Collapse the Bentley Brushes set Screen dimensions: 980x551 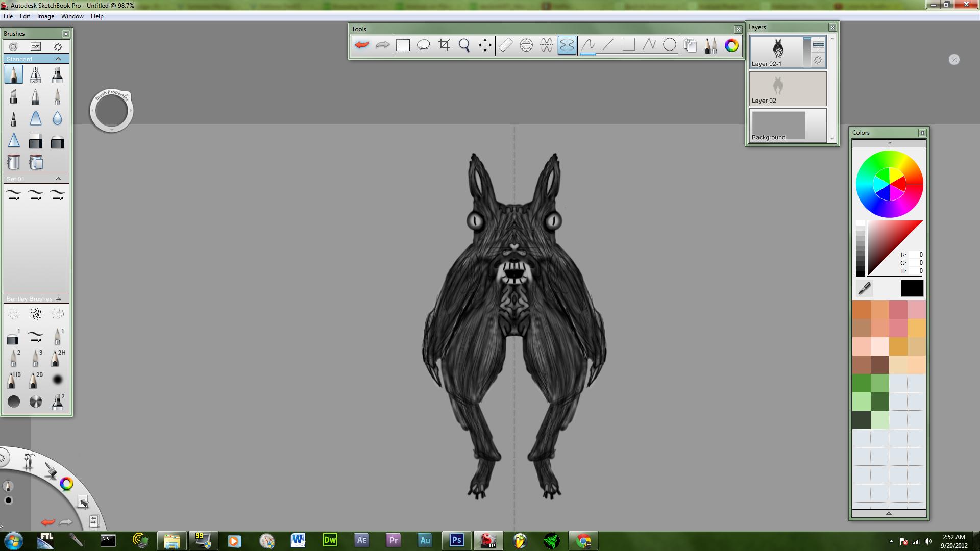click(x=58, y=299)
